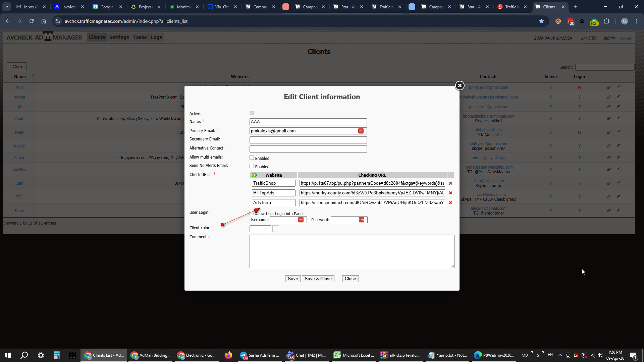The width and height of the screenshot is (644, 362).
Task: Open Chrome three-dot menu
Action: pyautogui.click(x=636, y=21)
